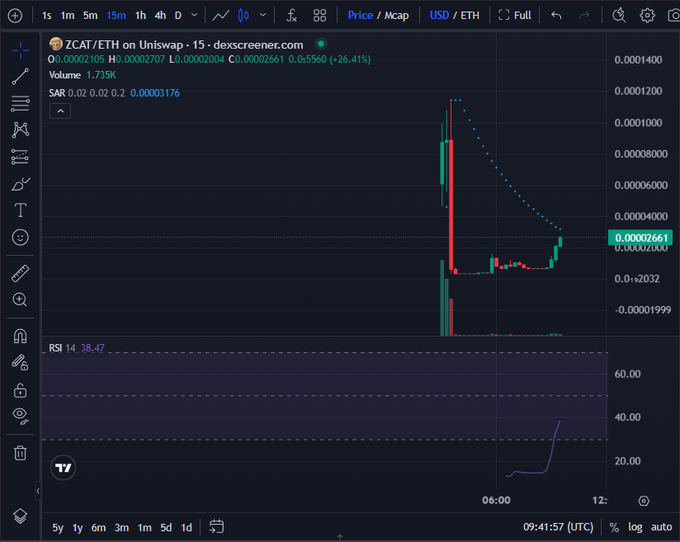Set date range to 3m
This screenshot has width=680, height=542.
pos(121,528)
